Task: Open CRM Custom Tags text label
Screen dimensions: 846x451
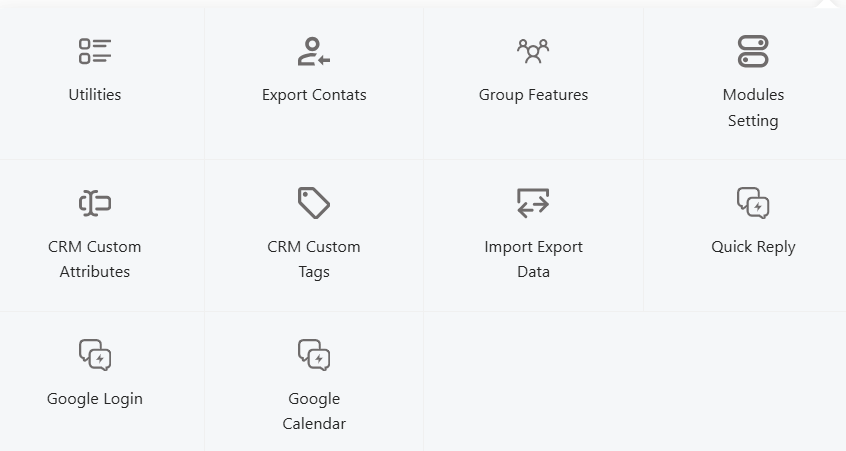Action: tap(314, 259)
